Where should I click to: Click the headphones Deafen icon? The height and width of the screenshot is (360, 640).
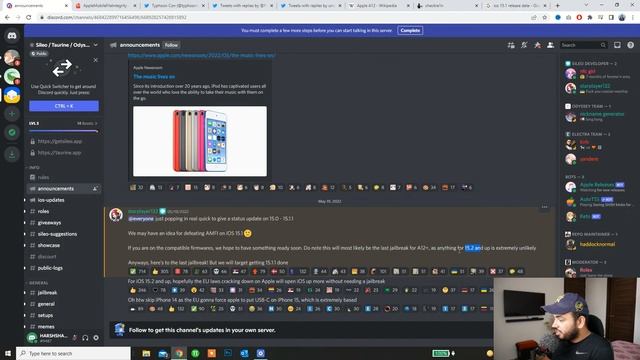click(x=85, y=338)
